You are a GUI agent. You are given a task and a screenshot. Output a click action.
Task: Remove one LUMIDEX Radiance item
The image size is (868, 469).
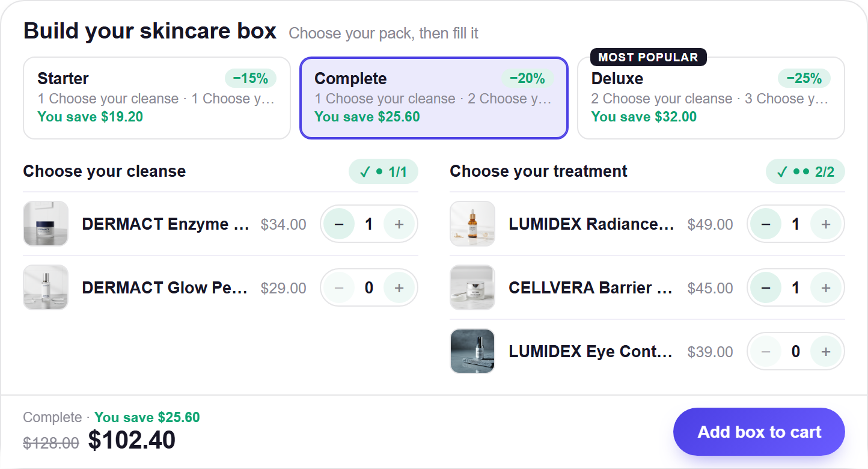click(766, 224)
